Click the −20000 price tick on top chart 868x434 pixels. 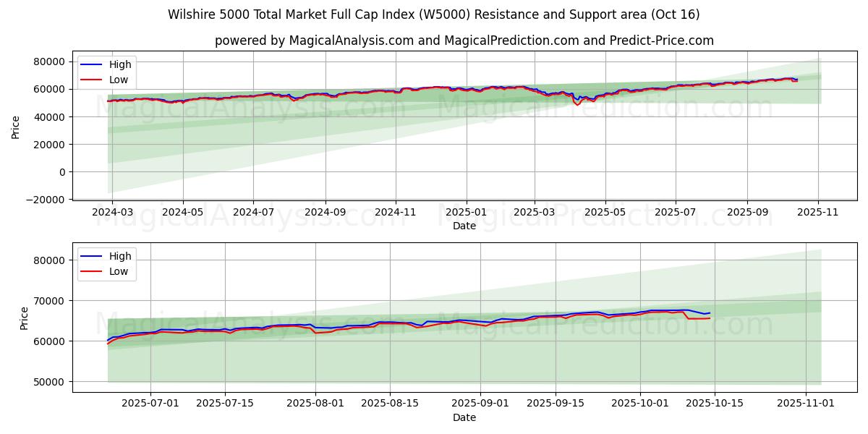click(43, 200)
